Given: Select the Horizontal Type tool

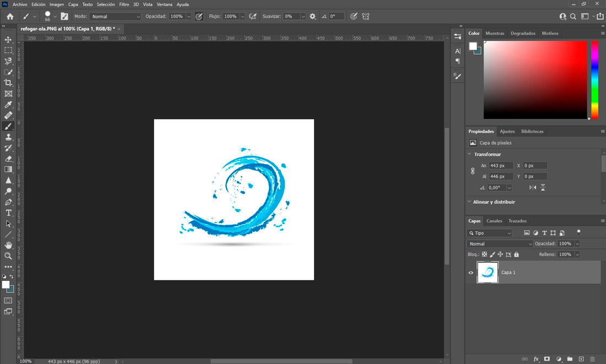Looking at the screenshot, I should (8, 213).
